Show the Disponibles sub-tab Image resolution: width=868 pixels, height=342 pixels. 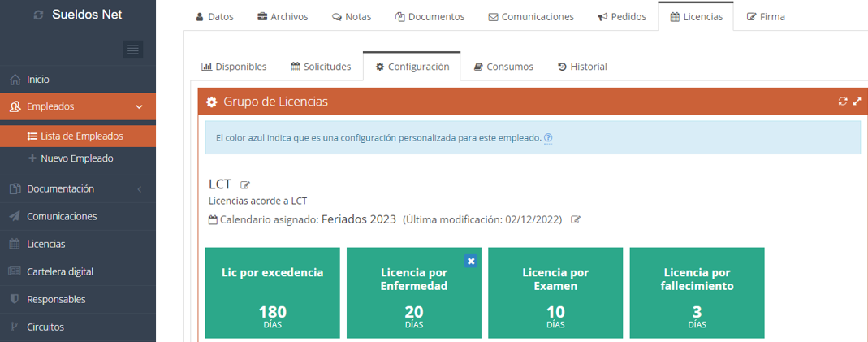234,67
